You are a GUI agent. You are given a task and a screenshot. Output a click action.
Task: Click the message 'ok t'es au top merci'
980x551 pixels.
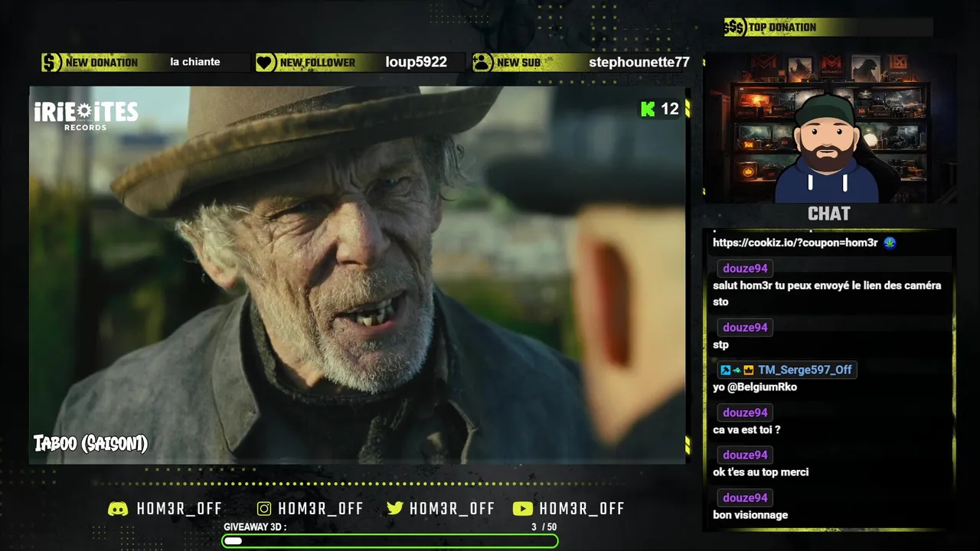[x=761, y=472]
